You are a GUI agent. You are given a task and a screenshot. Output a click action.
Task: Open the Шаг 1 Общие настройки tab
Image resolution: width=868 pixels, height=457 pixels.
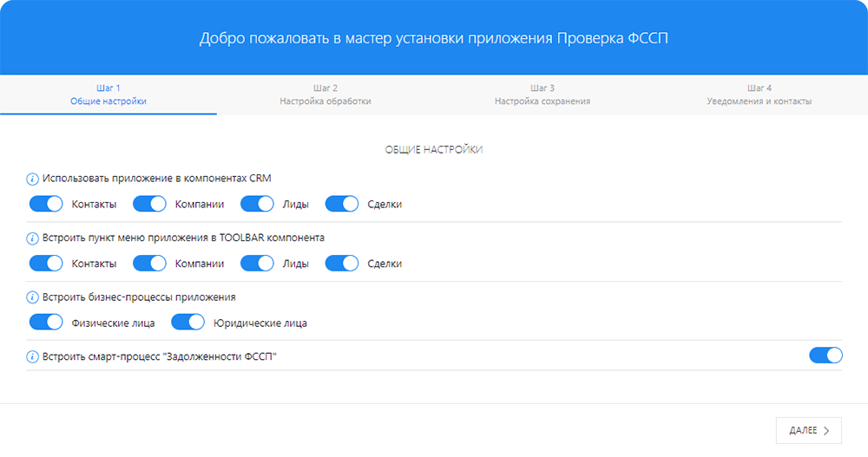coord(108,95)
